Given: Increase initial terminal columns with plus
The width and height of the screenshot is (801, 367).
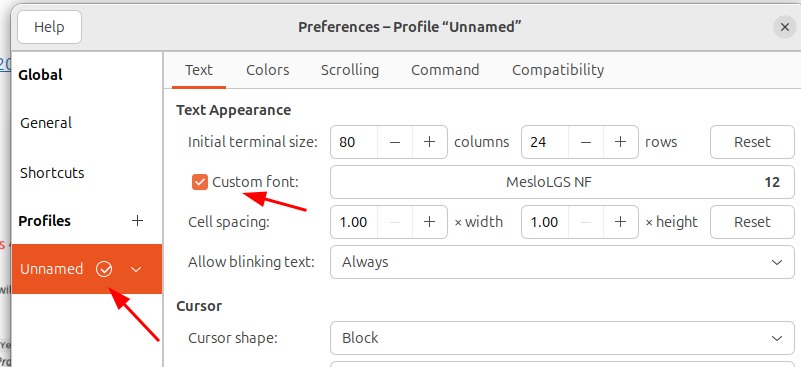Looking at the screenshot, I should click(430, 142).
